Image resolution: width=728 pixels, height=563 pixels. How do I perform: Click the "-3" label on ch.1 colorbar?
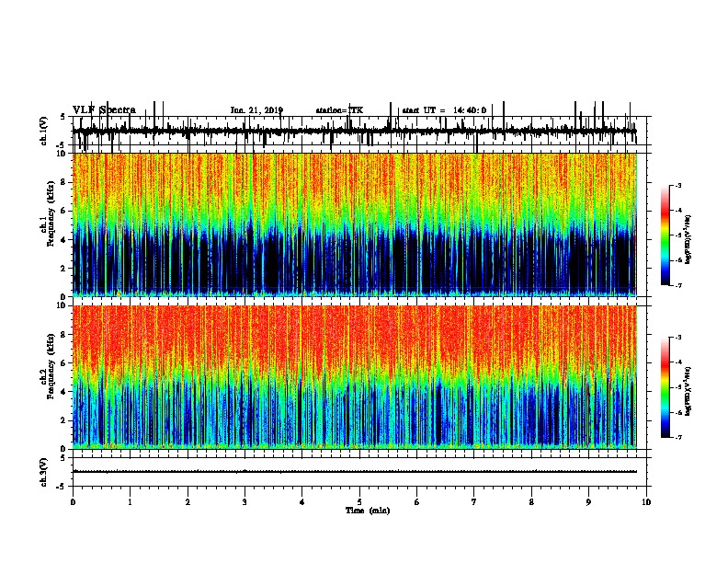678,186
